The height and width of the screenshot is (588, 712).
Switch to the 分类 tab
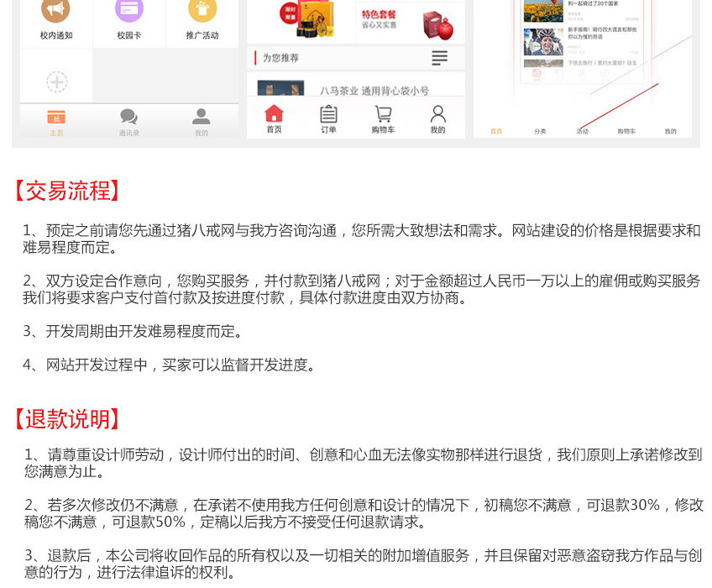540,130
